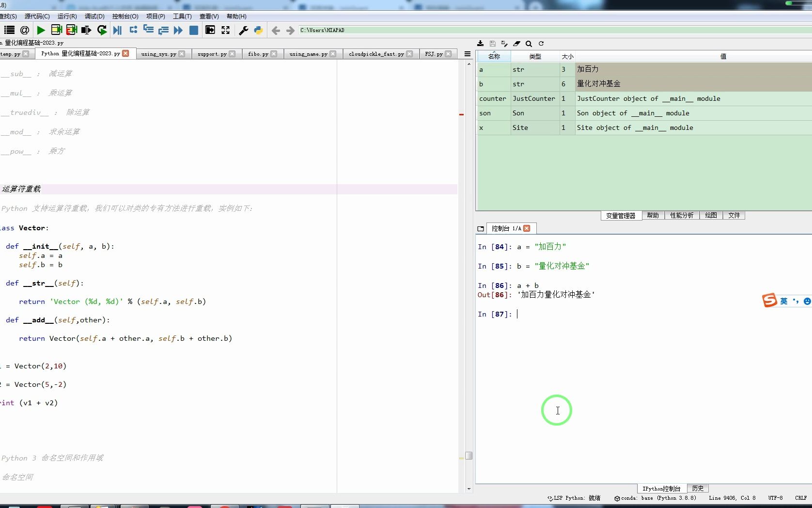Image resolution: width=812 pixels, height=508 pixels.
Task: Toggle fullscreen mode icon
Action: 226,30
